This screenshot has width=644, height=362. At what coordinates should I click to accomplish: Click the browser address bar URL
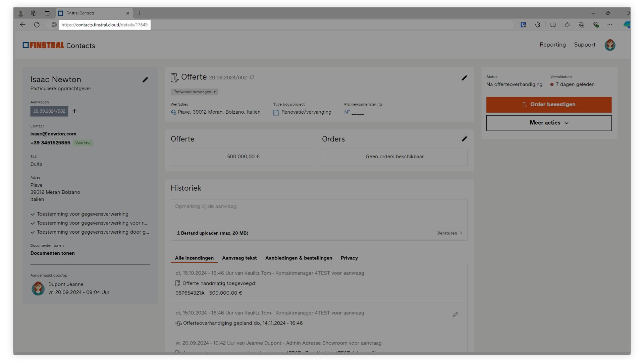click(105, 25)
